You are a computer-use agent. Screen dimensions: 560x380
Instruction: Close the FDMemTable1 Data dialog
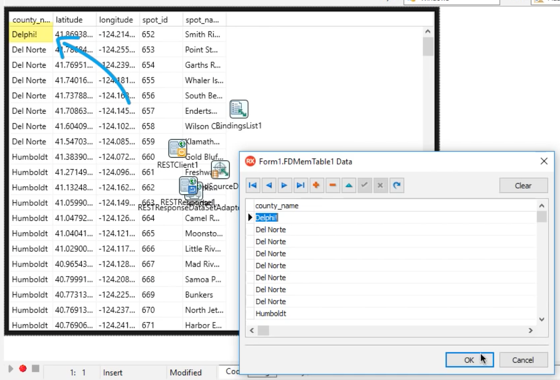(544, 161)
